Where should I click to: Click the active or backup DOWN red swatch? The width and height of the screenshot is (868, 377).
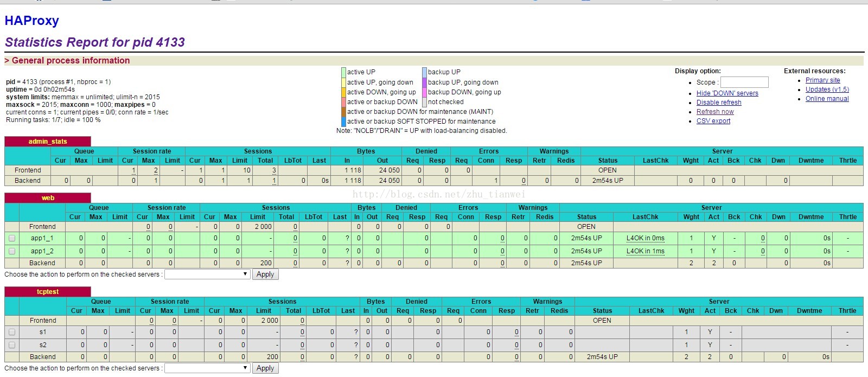pyautogui.click(x=343, y=102)
